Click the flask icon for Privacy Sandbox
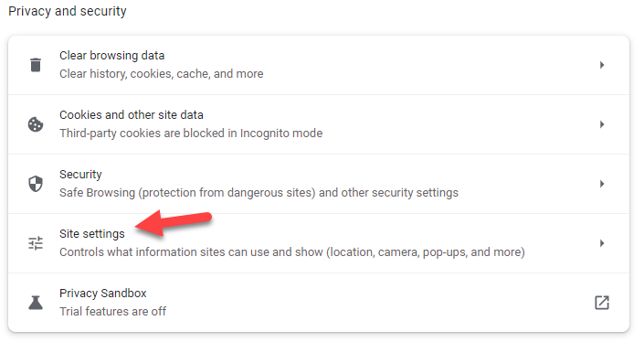Image resolution: width=644 pixels, height=342 pixels. (36, 303)
